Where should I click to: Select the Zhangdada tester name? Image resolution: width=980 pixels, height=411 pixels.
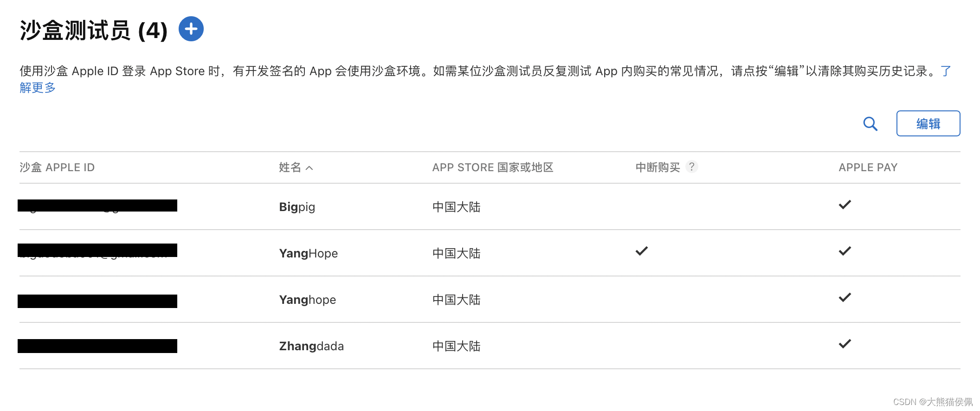(x=311, y=346)
